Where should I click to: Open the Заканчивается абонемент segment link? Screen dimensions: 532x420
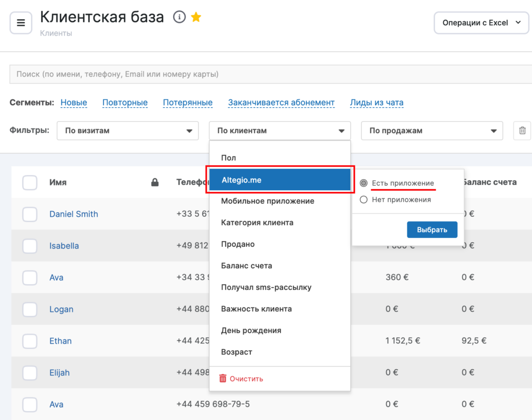[x=281, y=102]
